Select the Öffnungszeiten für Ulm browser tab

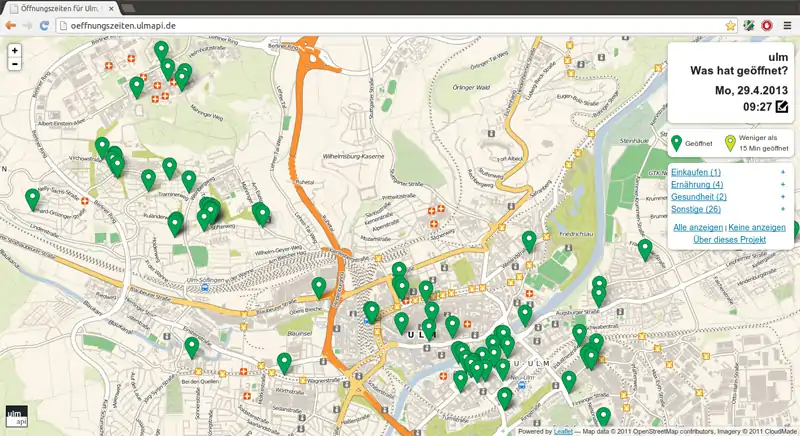pos(60,7)
